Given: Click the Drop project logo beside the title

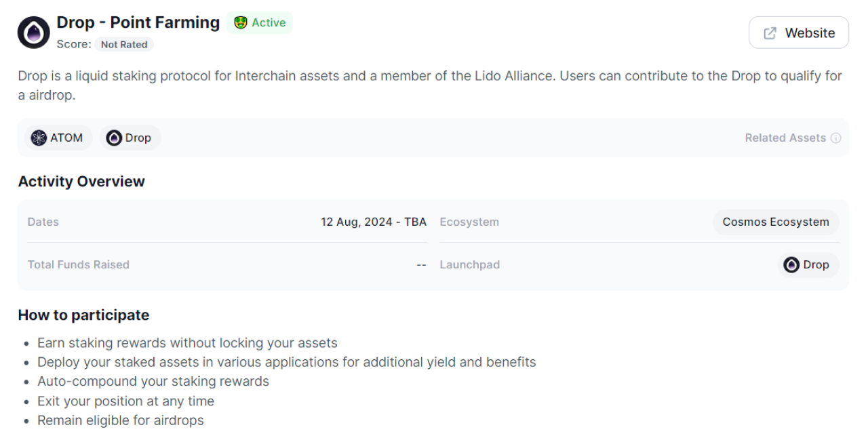Looking at the screenshot, I should (34, 33).
